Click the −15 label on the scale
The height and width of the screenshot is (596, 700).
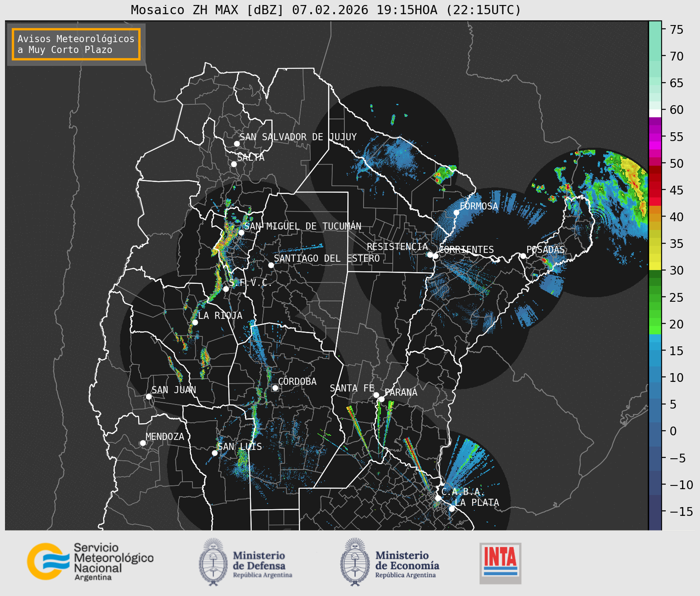[x=682, y=512]
